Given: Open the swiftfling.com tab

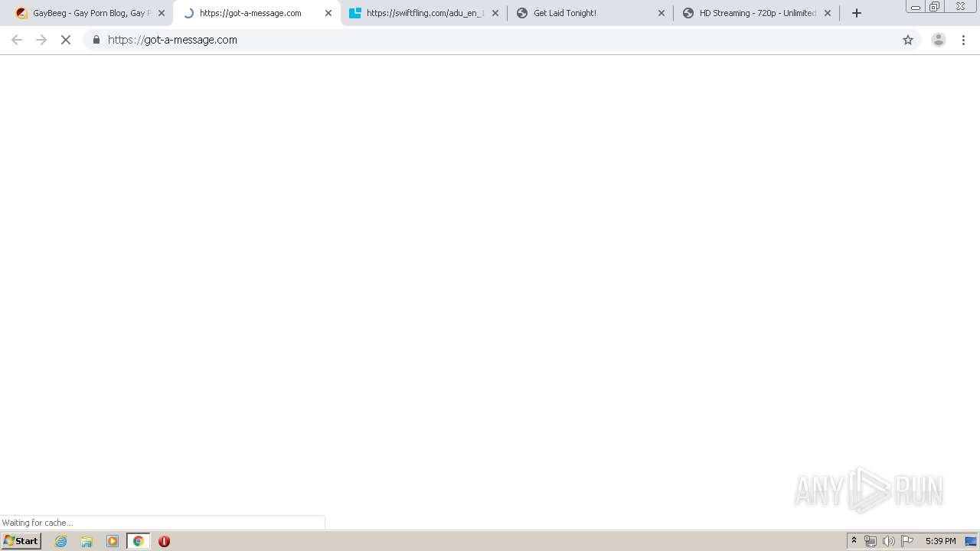Looking at the screenshot, I should coord(425,13).
